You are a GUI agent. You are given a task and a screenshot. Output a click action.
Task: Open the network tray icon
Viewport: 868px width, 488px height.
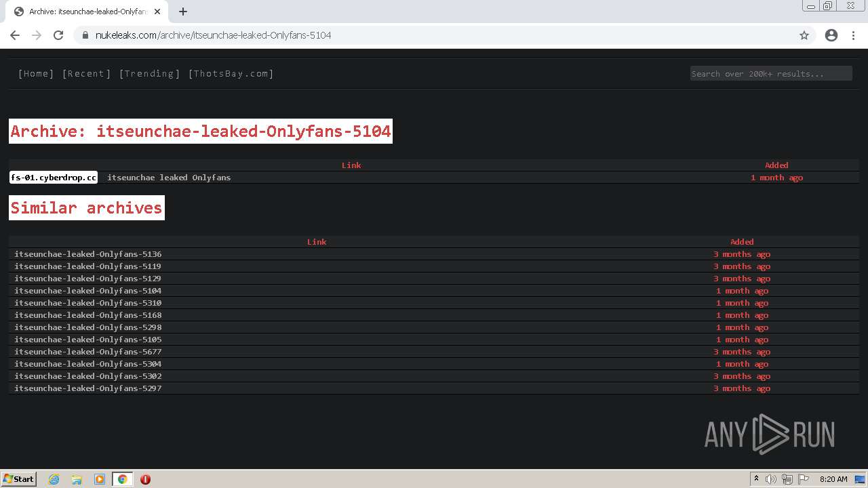pyautogui.click(x=787, y=479)
